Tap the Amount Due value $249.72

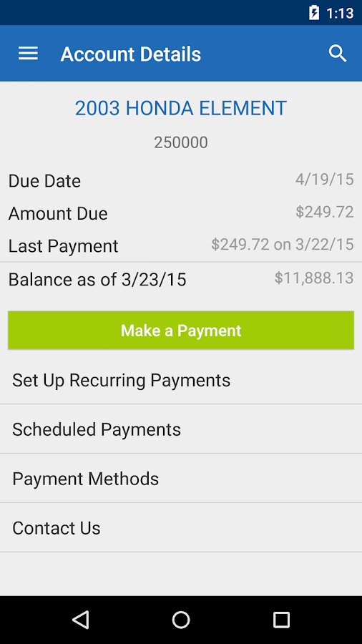tap(325, 212)
